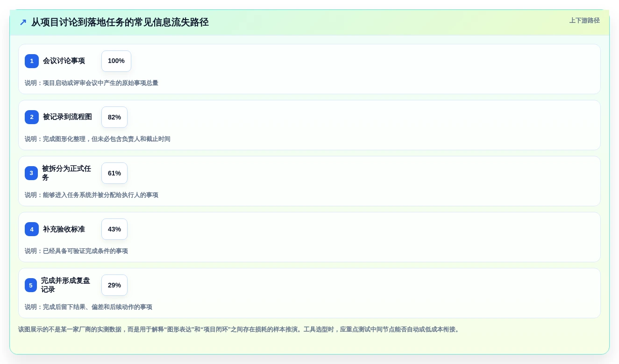The image size is (619, 364).
Task: Click the 被拆分为正式任务 step label
Action: (x=67, y=173)
